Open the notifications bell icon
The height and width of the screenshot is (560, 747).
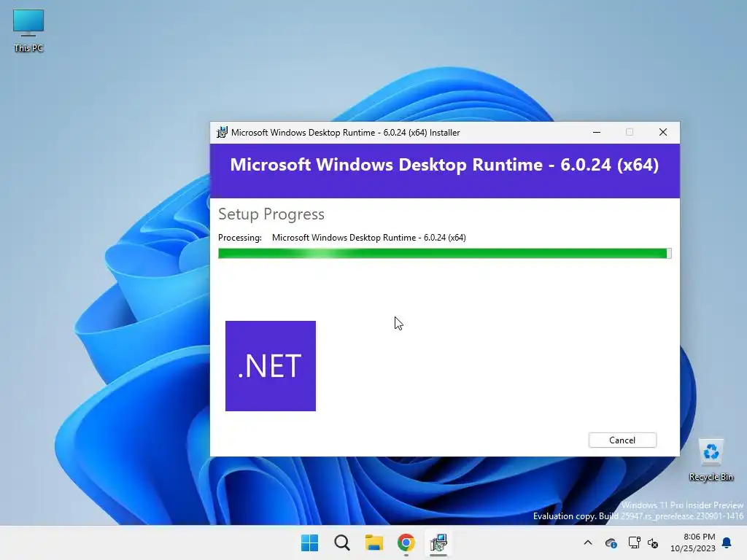point(727,542)
